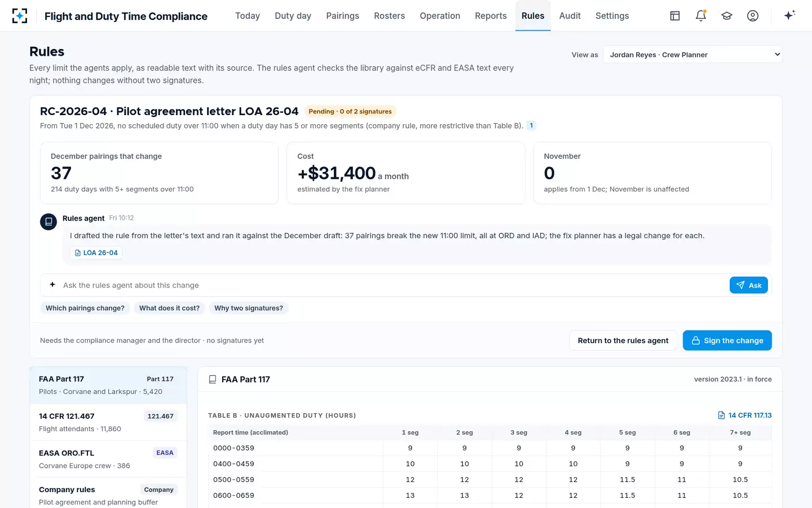Open the notifications bell
This screenshot has height=508, width=812.
coord(701,16)
